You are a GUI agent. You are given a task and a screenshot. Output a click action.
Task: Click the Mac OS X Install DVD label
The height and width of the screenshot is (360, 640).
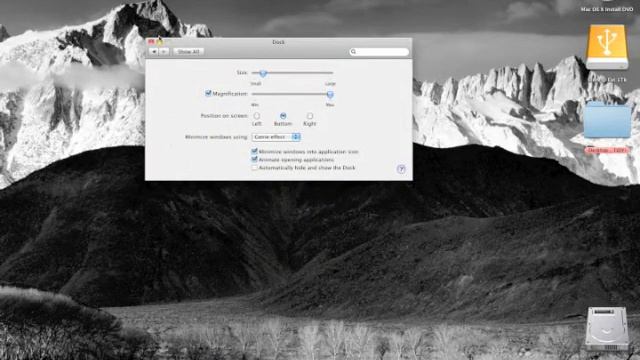coord(607,9)
